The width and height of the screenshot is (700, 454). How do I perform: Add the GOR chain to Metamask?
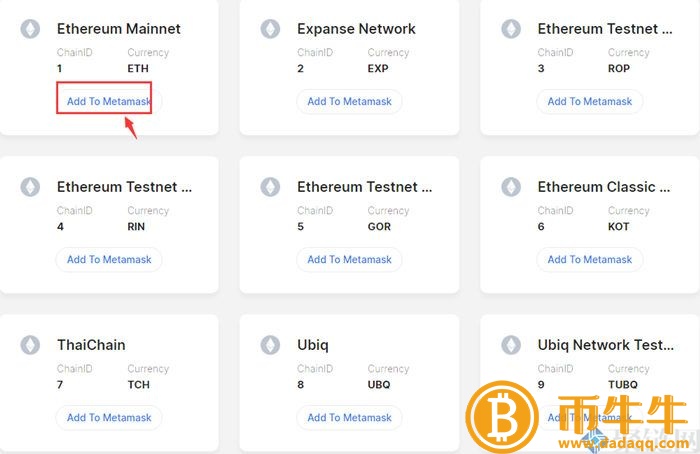point(349,259)
